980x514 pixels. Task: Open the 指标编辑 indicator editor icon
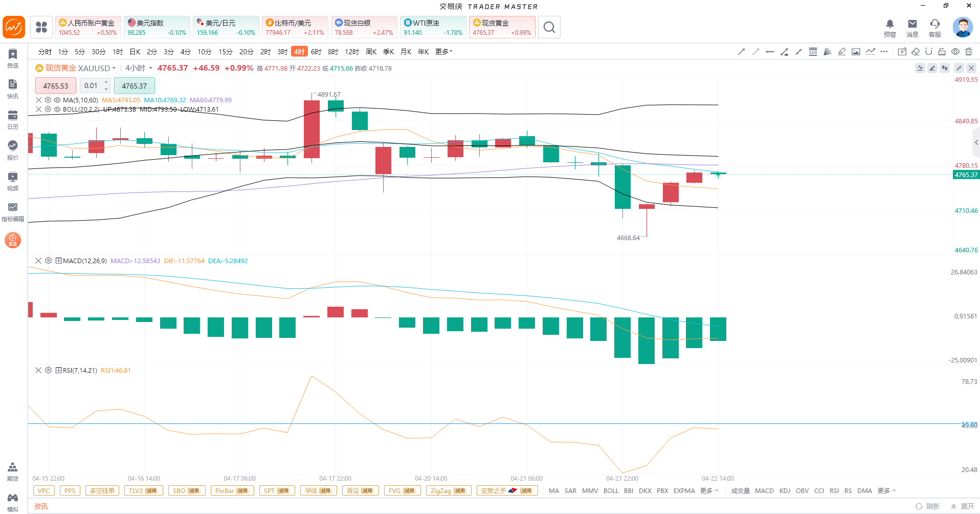[x=13, y=211]
